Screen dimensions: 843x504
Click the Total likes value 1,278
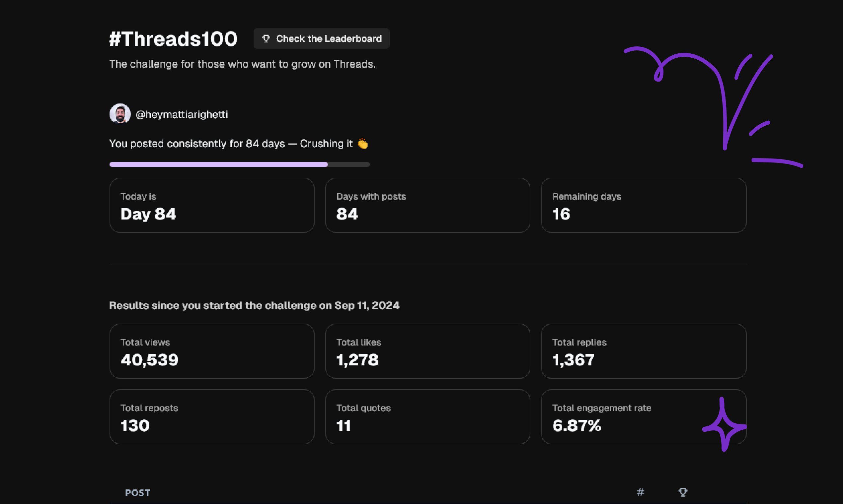tap(357, 360)
